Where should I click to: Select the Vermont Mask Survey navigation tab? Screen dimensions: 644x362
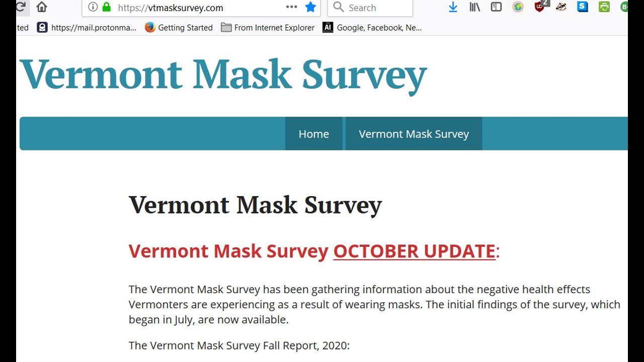(414, 134)
